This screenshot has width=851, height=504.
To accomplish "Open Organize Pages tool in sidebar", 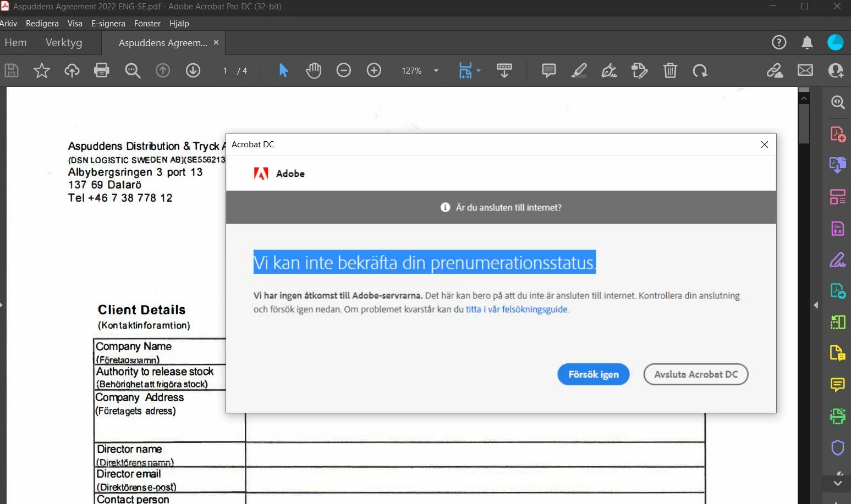I will pyautogui.click(x=838, y=196).
